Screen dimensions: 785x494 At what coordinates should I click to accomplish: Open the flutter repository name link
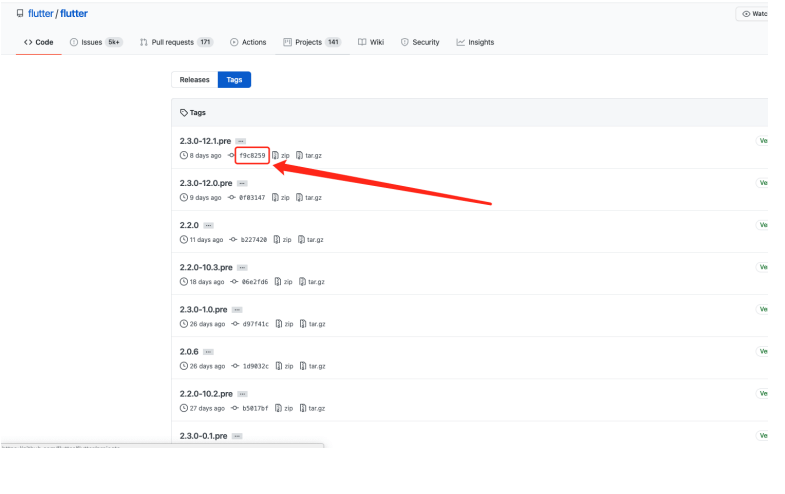pos(74,14)
